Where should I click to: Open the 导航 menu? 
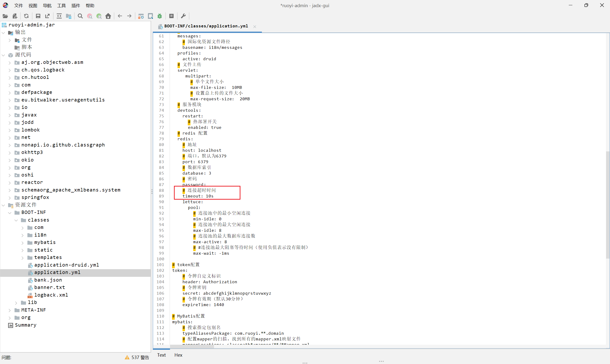coord(47,5)
